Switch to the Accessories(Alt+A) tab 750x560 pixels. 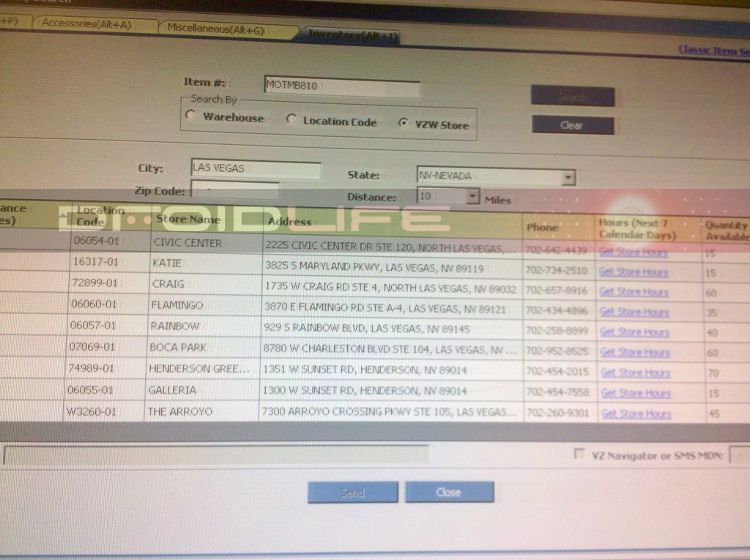[86, 23]
